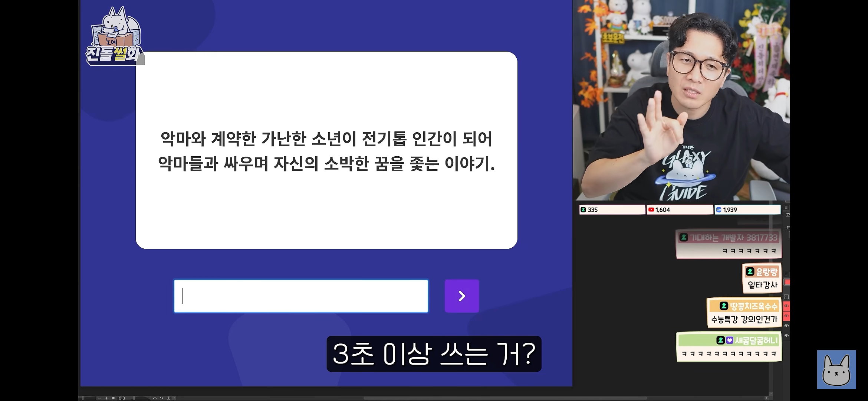Toggle the eye icon beside the 새콤달콤허니 name

[786, 336]
